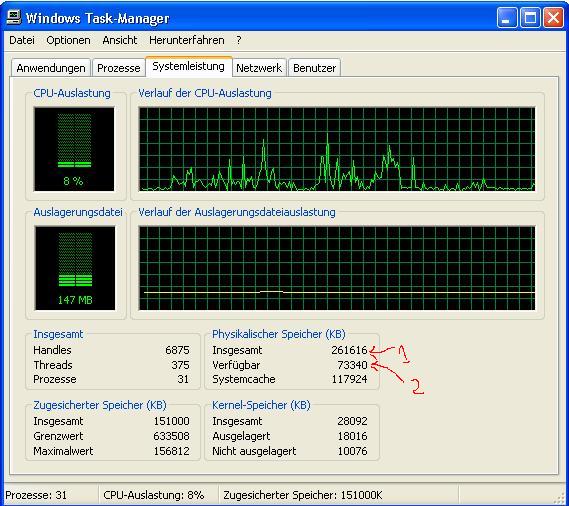Click the Task-Manager title bar icon
The width and height of the screenshot is (569, 506).
click(13, 17)
